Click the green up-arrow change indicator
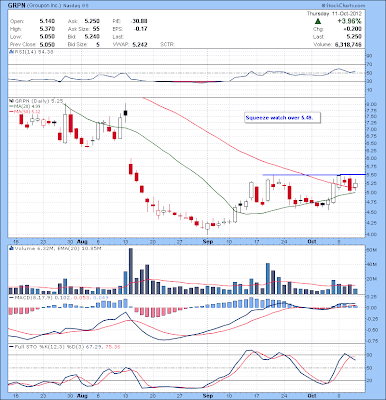Viewport: 386px width, 400px height. pyautogui.click(x=318, y=21)
